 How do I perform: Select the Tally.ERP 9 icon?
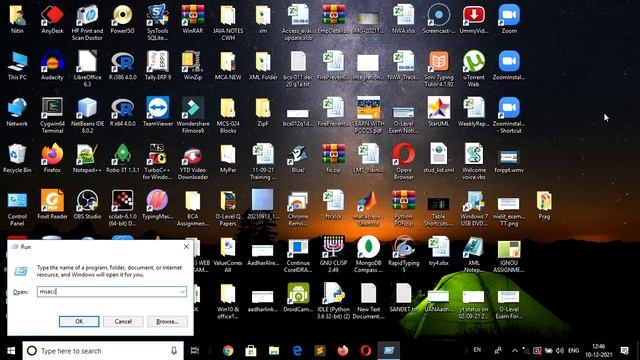(158, 66)
